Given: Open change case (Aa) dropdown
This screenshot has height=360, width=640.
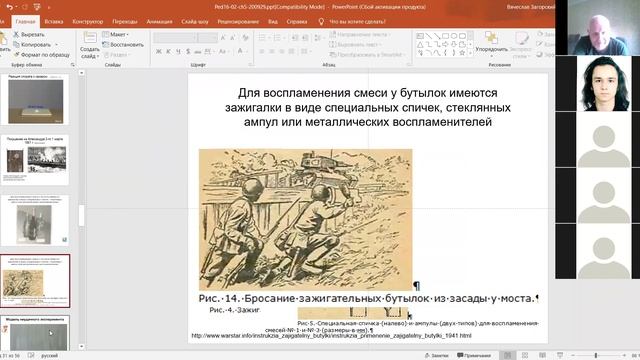Looking at the screenshot, I should [x=223, y=51].
